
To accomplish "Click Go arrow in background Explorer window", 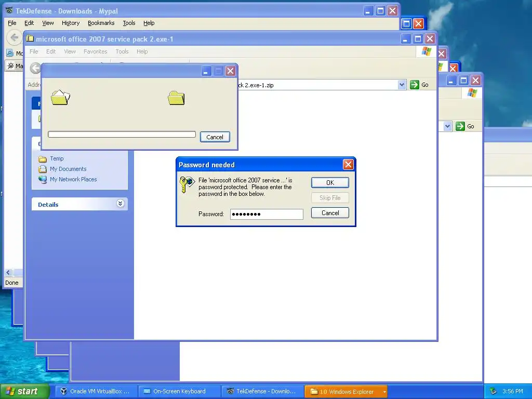I will point(460,126).
